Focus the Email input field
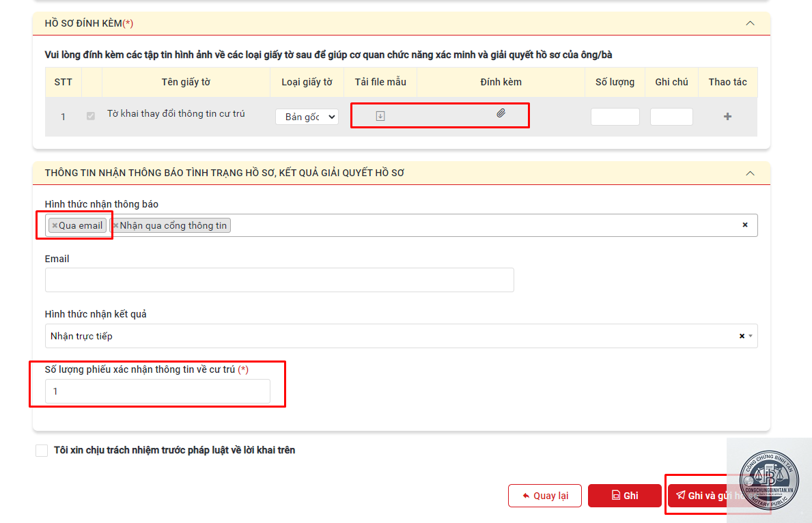The height and width of the screenshot is (523, 812). tap(279, 280)
